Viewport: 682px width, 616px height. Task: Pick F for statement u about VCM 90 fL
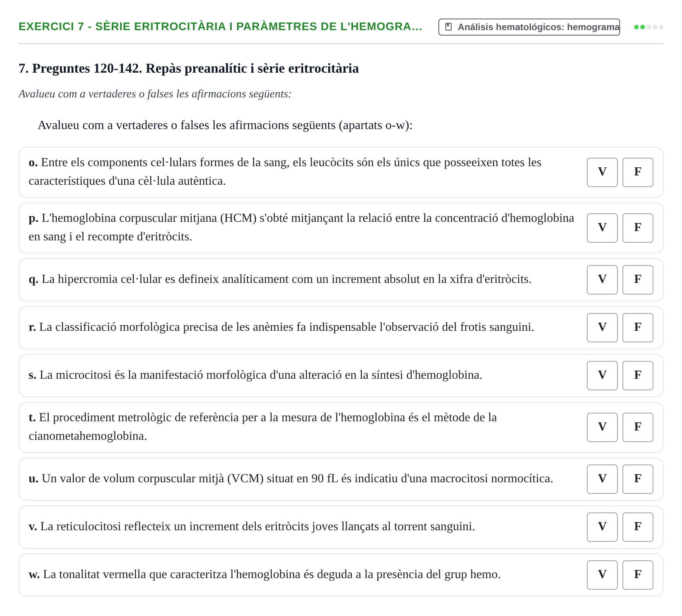[x=638, y=479]
